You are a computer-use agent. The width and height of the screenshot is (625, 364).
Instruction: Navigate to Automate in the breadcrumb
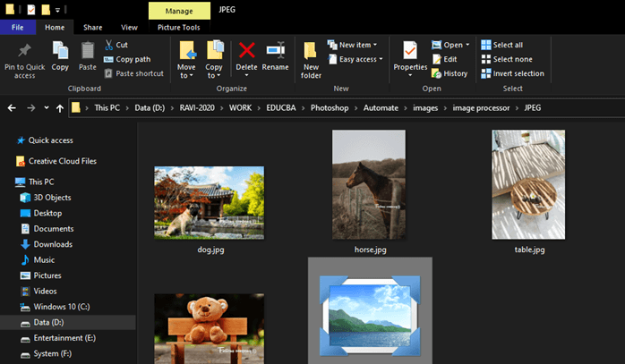tap(381, 108)
